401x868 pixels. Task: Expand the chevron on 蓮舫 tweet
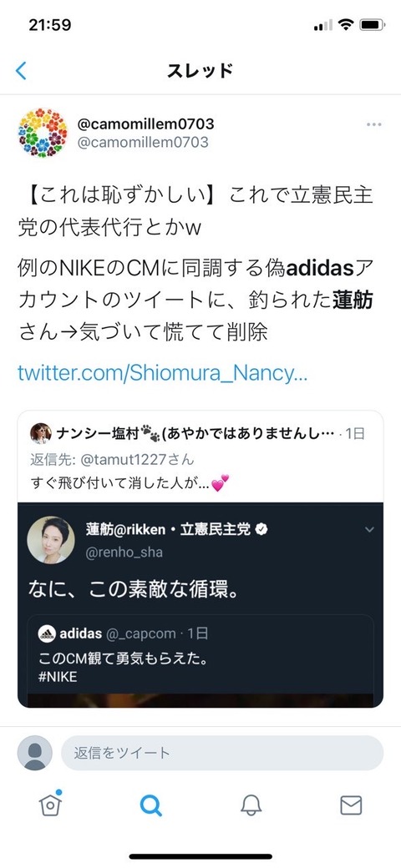(369, 530)
